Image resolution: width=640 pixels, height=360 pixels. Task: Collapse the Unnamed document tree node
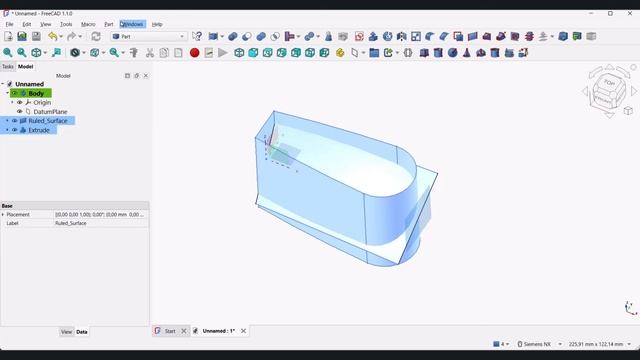pos(2,84)
